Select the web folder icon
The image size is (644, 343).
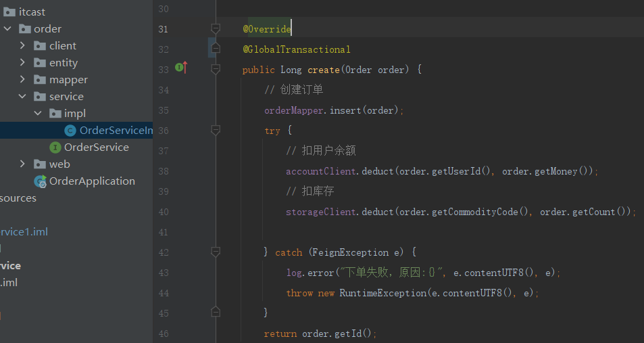(40, 164)
